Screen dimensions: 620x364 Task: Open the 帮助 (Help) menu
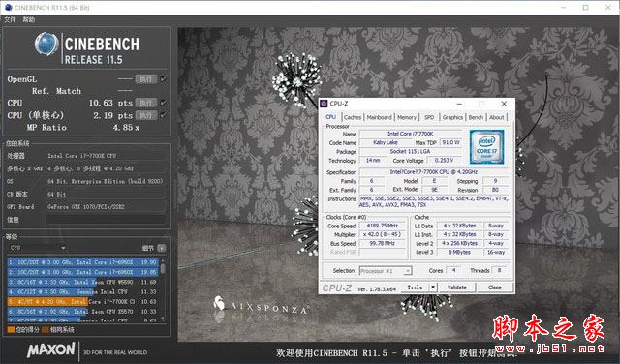click(x=28, y=19)
